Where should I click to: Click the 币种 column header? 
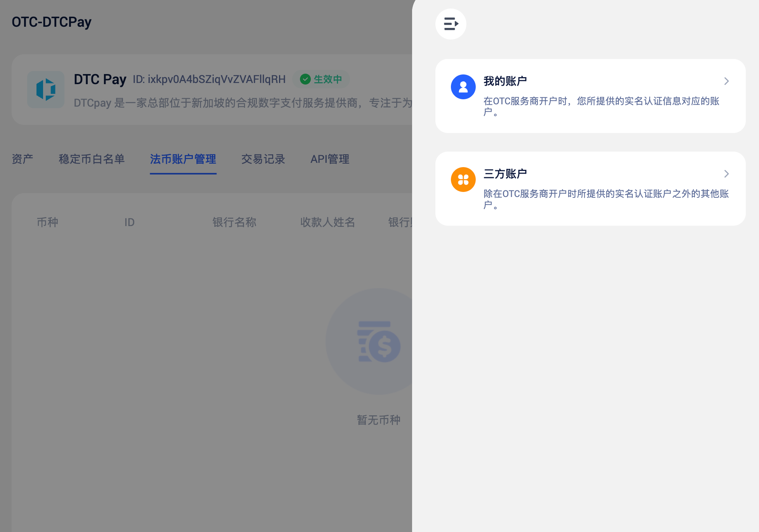click(x=47, y=222)
